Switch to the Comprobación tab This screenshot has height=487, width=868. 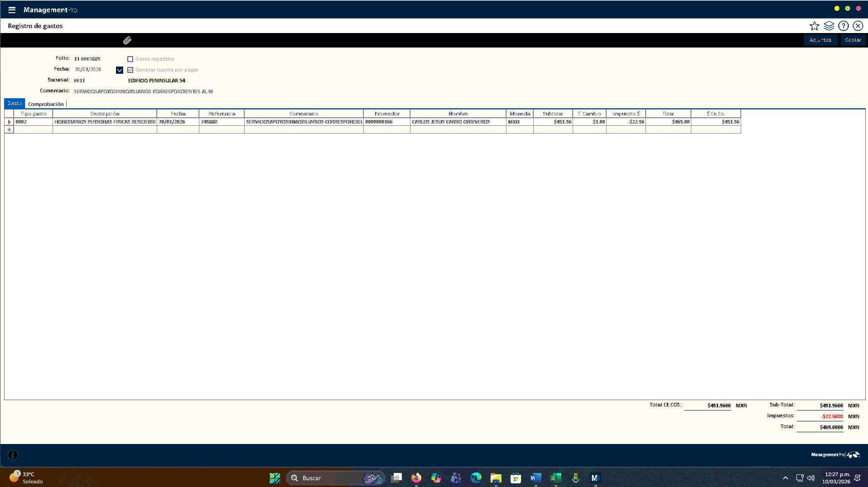point(46,104)
